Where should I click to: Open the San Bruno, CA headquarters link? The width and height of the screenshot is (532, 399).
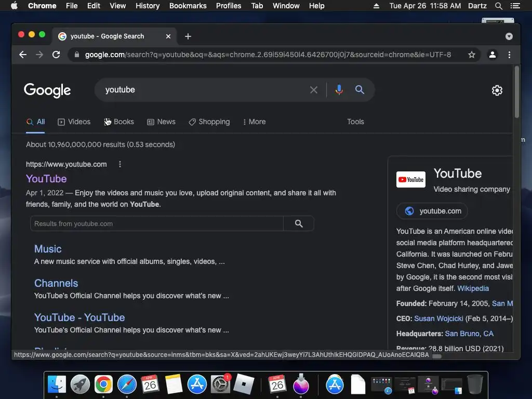coord(469,334)
